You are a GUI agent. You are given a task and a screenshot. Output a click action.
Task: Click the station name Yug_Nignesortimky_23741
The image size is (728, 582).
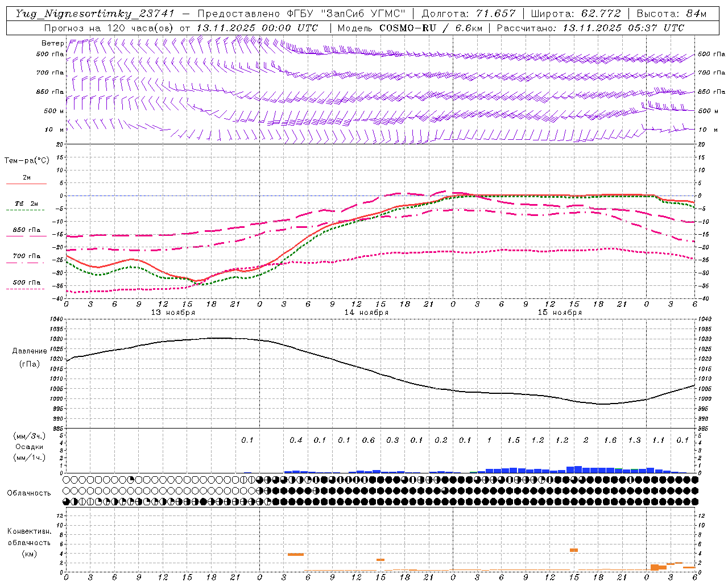tap(94, 14)
